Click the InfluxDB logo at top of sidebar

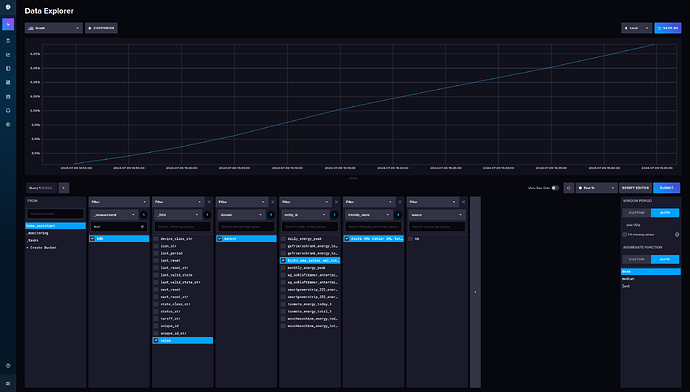tap(8, 7)
